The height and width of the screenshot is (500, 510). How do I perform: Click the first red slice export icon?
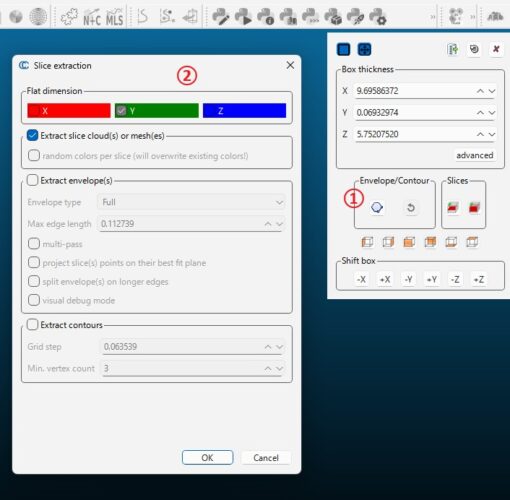click(x=453, y=207)
